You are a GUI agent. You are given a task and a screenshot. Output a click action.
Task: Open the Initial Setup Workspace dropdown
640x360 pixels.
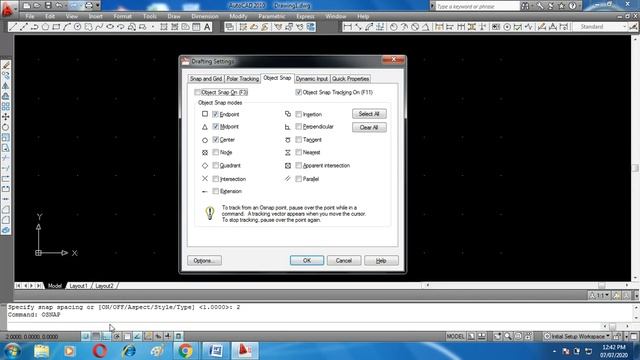point(577,336)
